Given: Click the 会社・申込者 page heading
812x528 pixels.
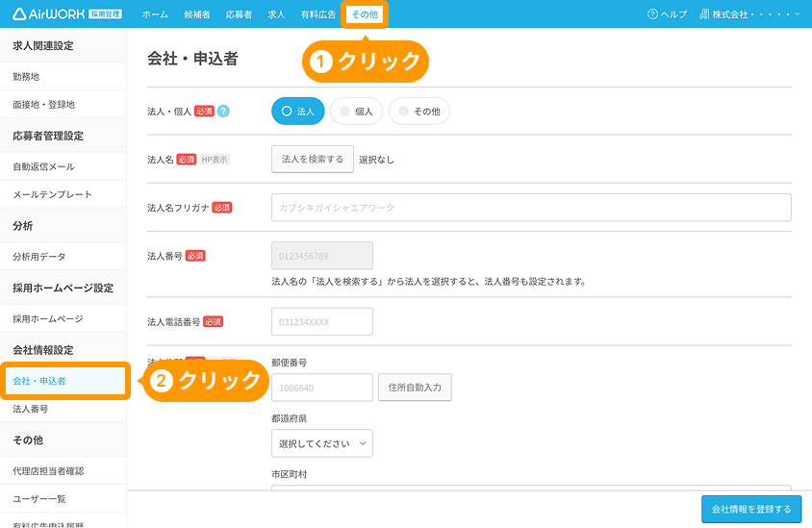Looking at the screenshot, I should coord(192,59).
